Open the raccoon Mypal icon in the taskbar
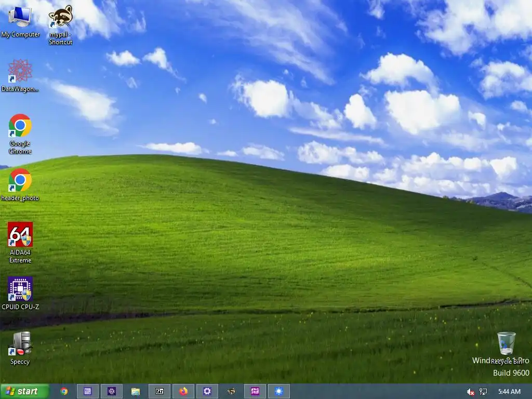This screenshot has width=532, height=399. tap(231, 391)
